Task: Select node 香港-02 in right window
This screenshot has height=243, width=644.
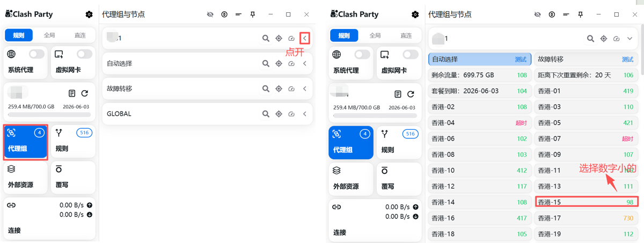Action: [480, 107]
